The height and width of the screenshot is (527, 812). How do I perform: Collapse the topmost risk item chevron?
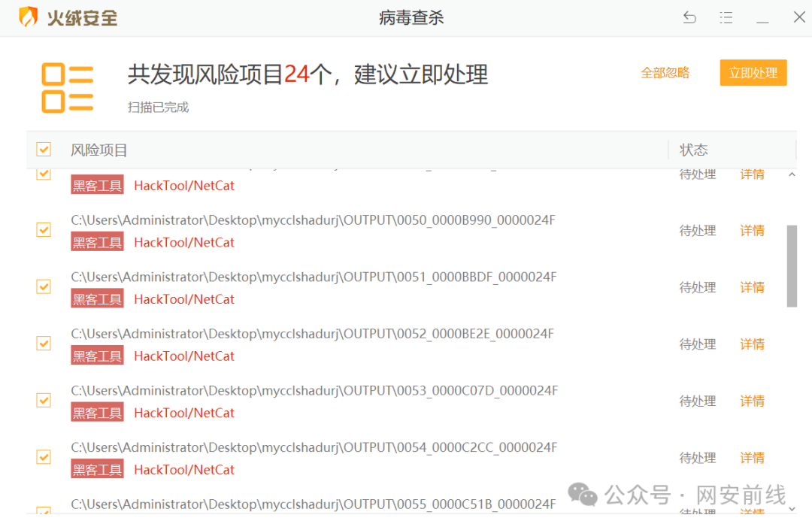coord(792,174)
